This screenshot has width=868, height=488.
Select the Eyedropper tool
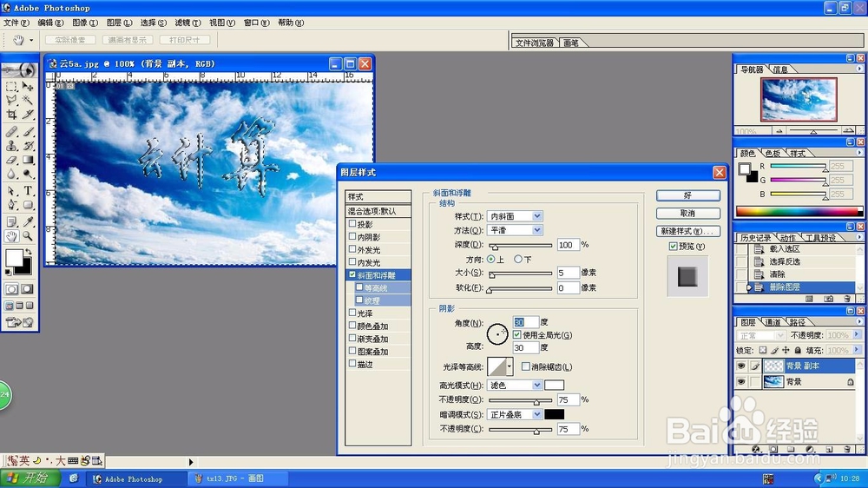point(28,222)
